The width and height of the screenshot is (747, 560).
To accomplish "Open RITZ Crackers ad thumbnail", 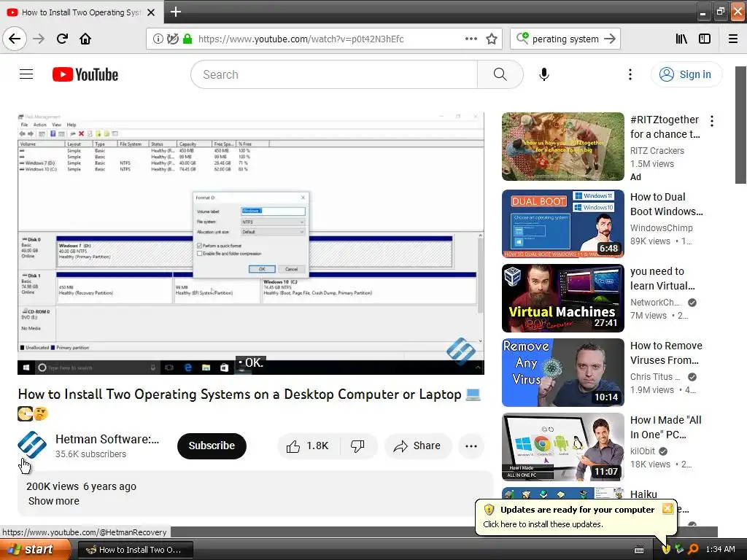I will click(x=562, y=147).
